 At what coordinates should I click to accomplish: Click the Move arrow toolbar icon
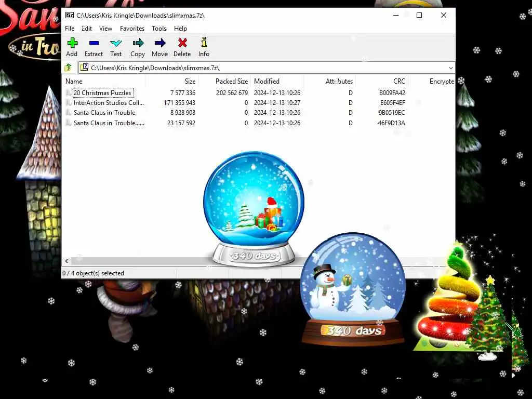tap(160, 43)
